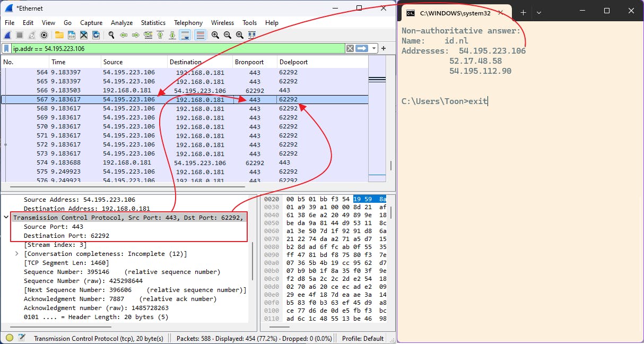Viewport: 644px width, 344px height.
Task: Open the Statistics menu
Action: 153,23
